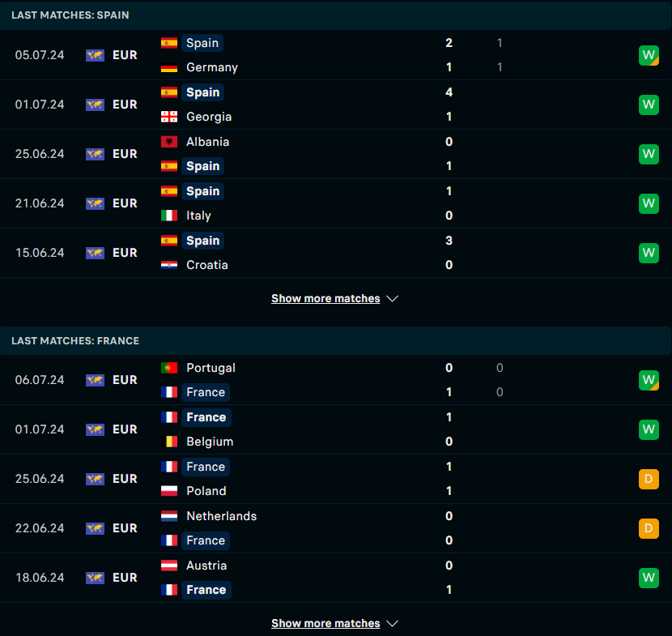Viewport: 672px width, 636px height.
Task: Click the D draw badge for France vs Poland
Action: (x=649, y=479)
